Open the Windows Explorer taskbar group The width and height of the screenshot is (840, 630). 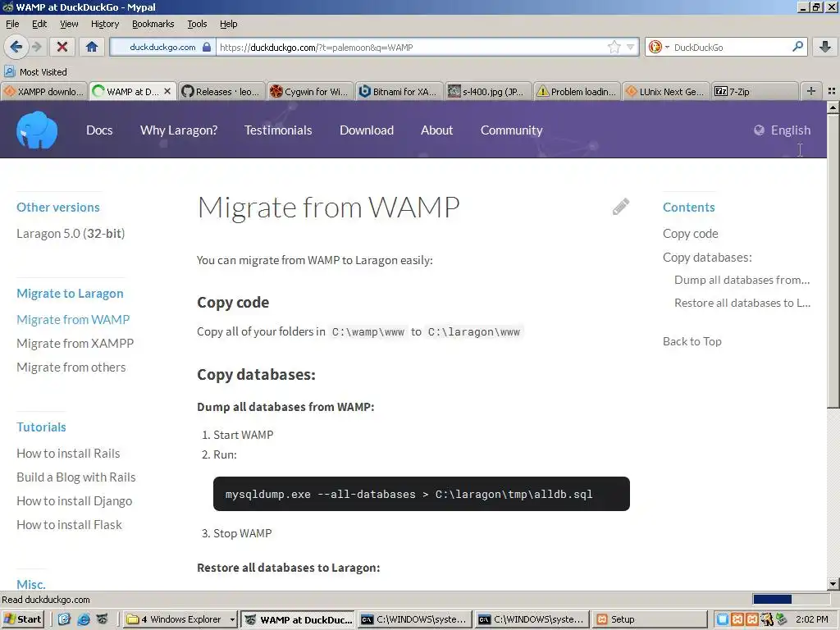[181, 619]
